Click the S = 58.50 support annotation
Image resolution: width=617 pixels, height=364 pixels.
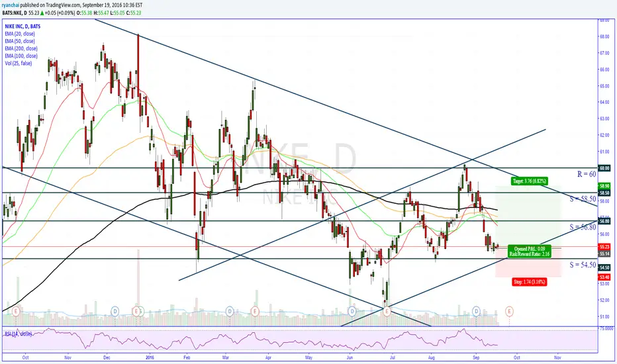pyautogui.click(x=583, y=199)
